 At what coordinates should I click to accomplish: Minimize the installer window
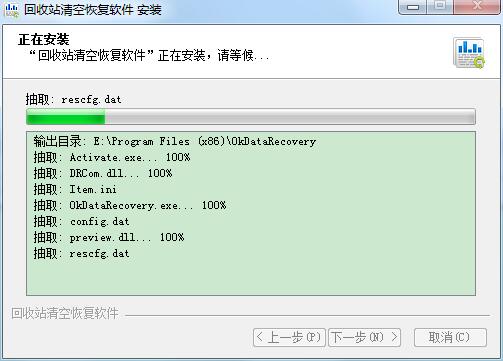[413, 7]
